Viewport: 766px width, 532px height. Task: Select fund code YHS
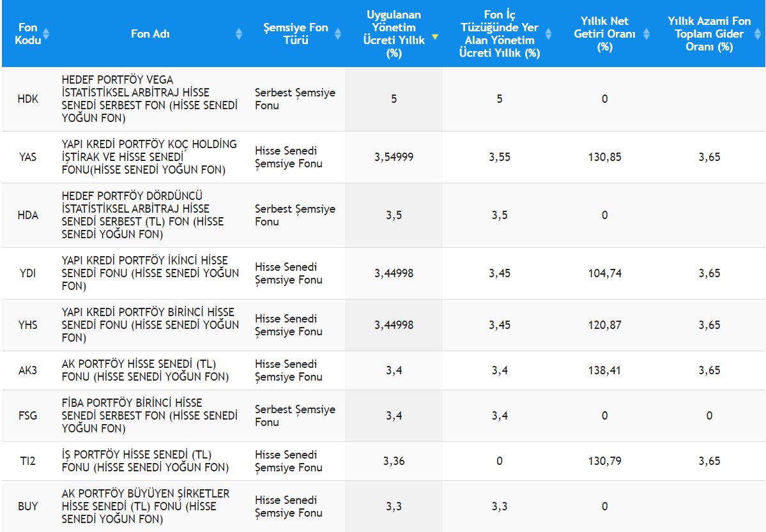tap(28, 325)
